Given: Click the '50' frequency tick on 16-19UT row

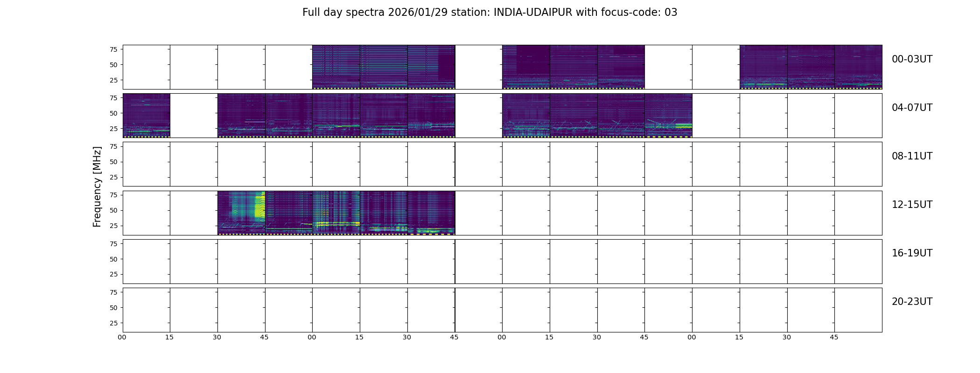Looking at the screenshot, I should tap(113, 259).
